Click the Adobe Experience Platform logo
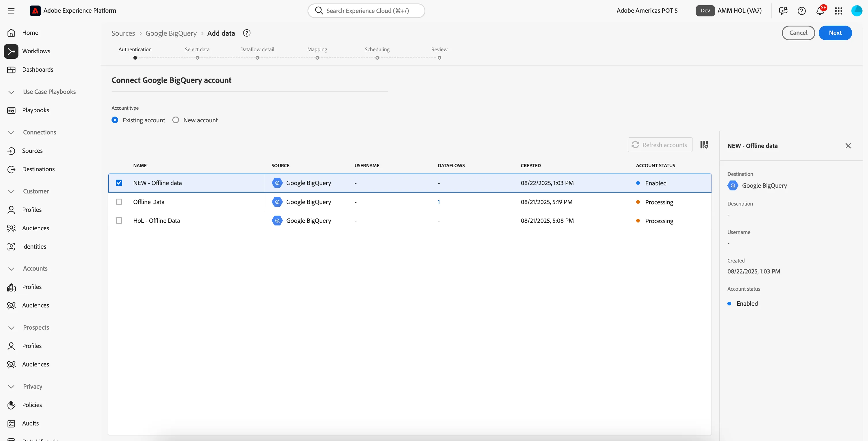 coord(35,11)
